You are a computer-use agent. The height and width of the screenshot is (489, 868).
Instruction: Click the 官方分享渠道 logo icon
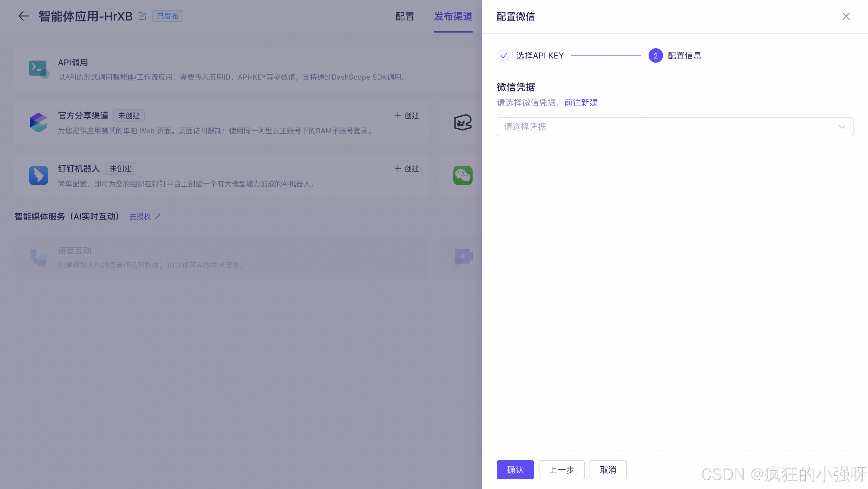[x=38, y=122]
